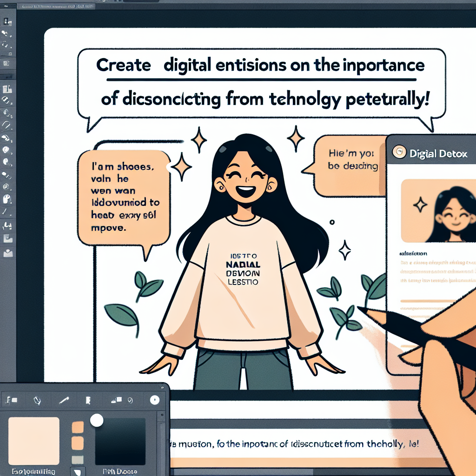
Task: Select the diagonal line tool in left toolbar
Action: tap(5, 212)
